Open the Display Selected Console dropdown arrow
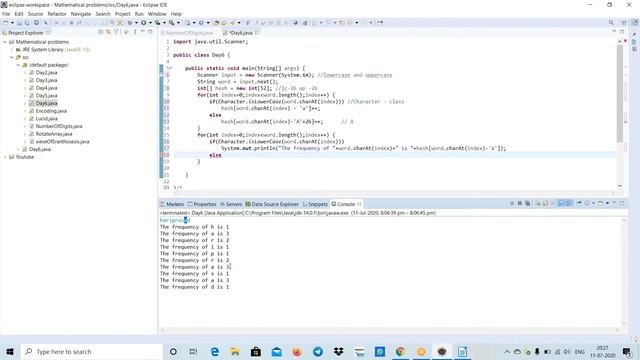This screenshot has width=640, height=360. tap(594, 203)
